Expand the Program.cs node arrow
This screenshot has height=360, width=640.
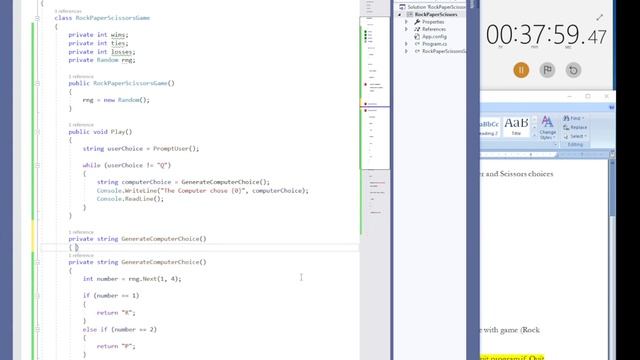coord(406,44)
